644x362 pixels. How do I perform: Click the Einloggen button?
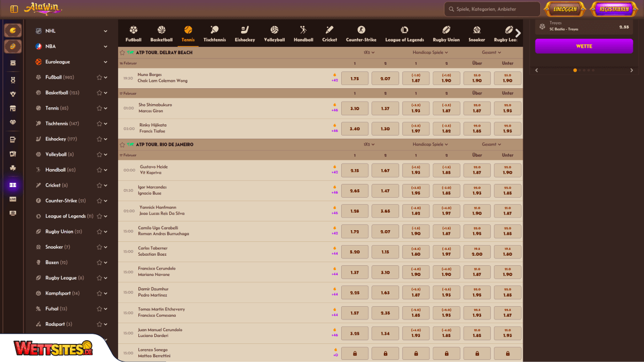(x=565, y=9)
